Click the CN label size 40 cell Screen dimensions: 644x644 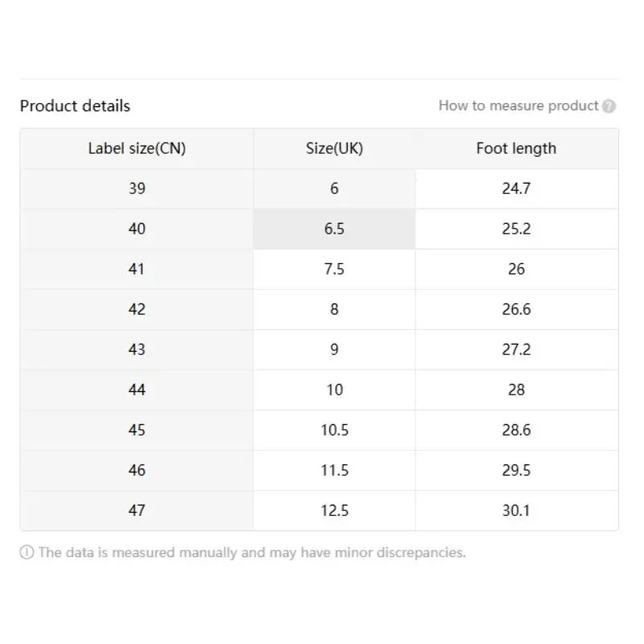[137, 229]
